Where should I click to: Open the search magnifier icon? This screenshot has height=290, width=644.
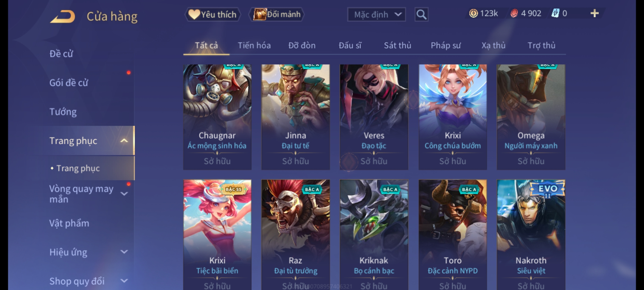pyautogui.click(x=421, y=15)
